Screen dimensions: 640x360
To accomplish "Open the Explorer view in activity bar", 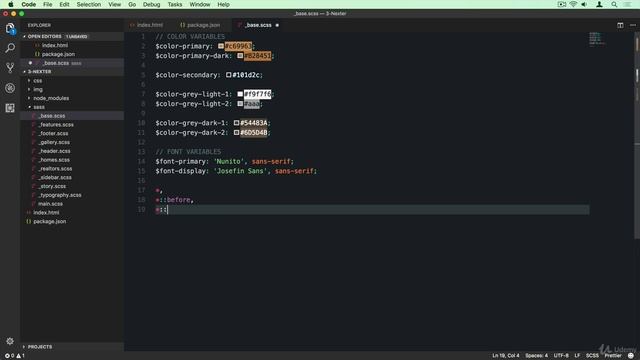I will click(x=10, y=28).
